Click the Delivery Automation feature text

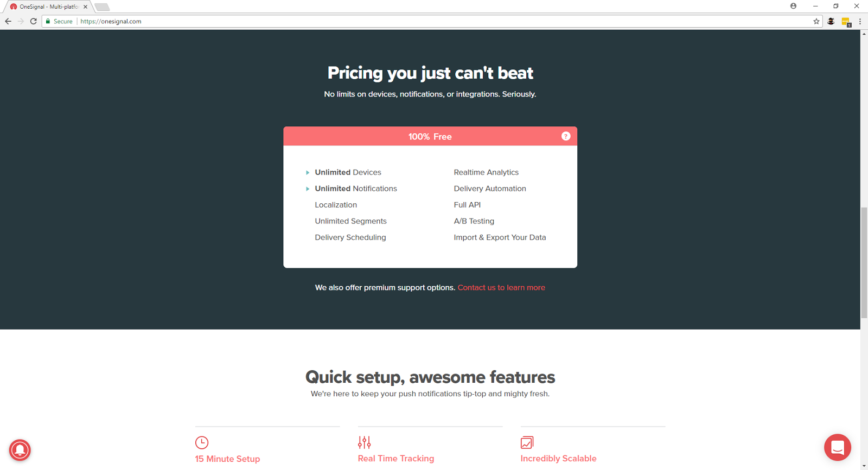point(490,189)
